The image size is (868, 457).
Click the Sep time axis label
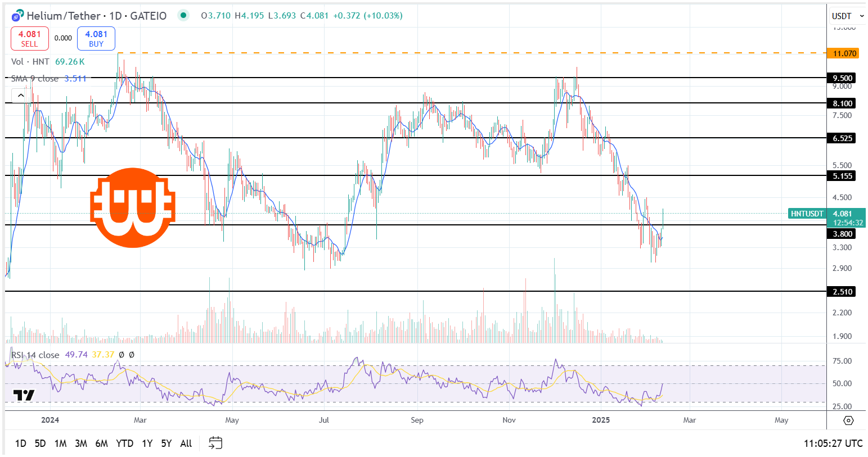[417, 420]
